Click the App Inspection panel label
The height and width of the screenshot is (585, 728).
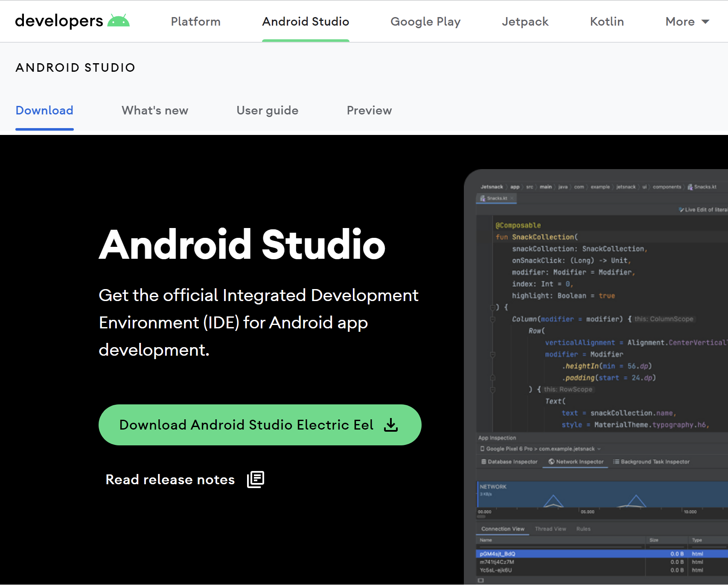pos(497,438)
